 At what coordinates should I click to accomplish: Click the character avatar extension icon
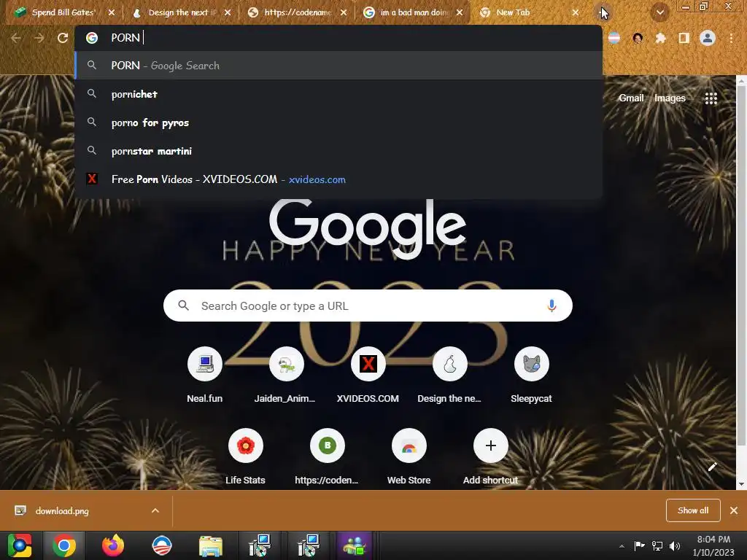tap(638, 38)
